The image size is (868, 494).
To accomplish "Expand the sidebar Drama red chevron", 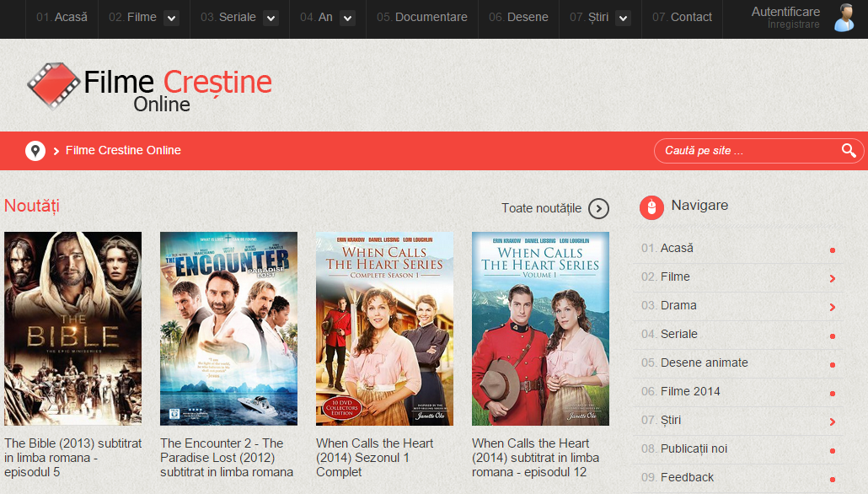I will [x=832, y=308].
